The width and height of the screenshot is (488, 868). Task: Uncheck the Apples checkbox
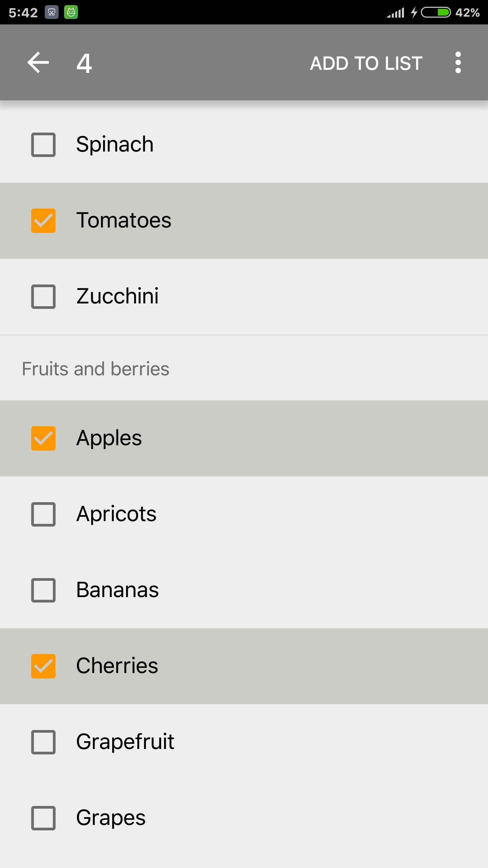point(43,438)
